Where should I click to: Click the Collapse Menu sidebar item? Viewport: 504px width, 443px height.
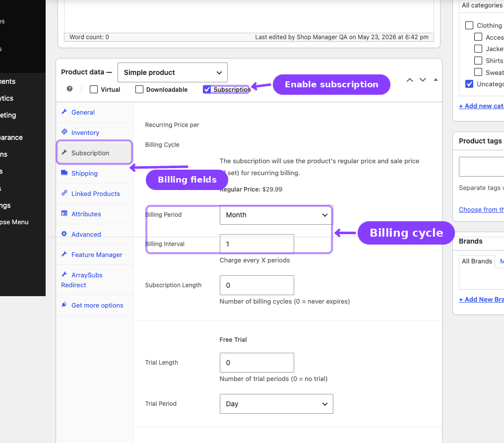pos(14,222)
